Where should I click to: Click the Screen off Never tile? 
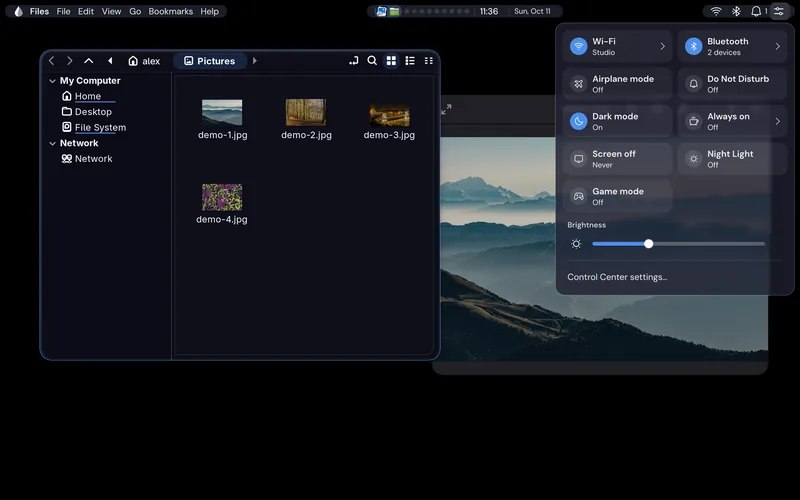[617, 159]
